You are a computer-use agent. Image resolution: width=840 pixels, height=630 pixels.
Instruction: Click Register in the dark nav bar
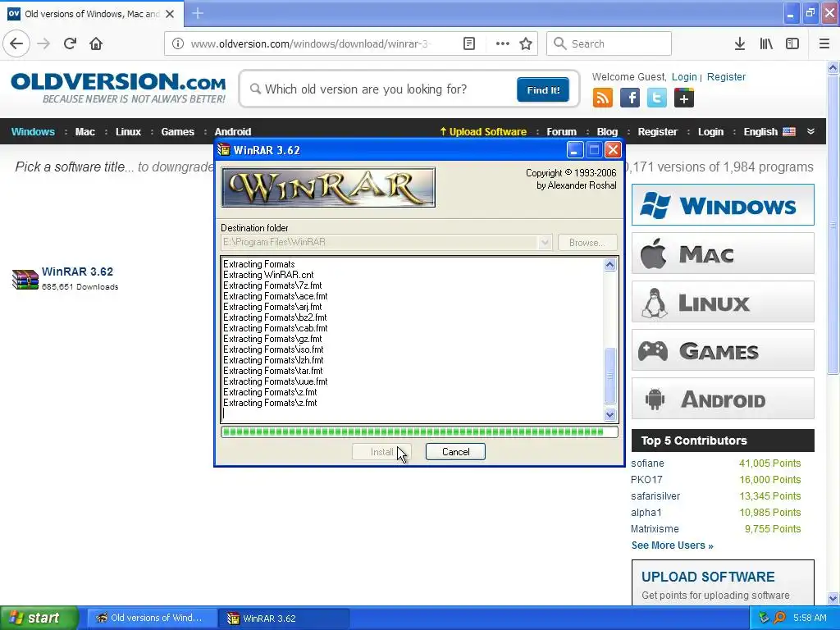(657, 132)
